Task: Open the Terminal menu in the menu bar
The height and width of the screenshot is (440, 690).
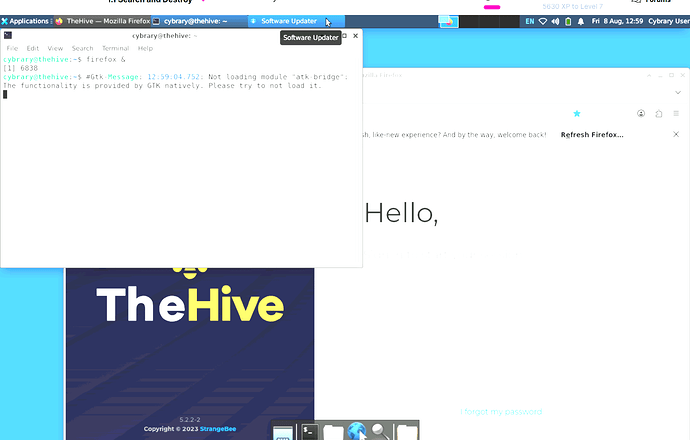Action: click(x=115, y=48)
